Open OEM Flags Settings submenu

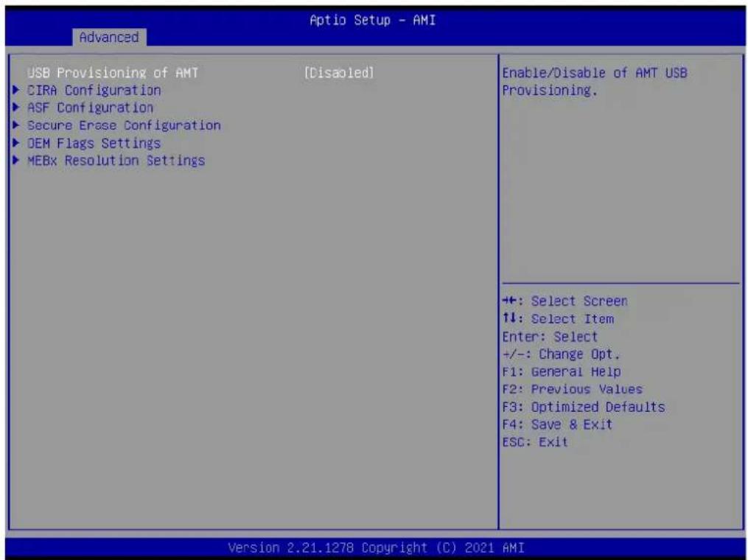click(x=94, y=143)
